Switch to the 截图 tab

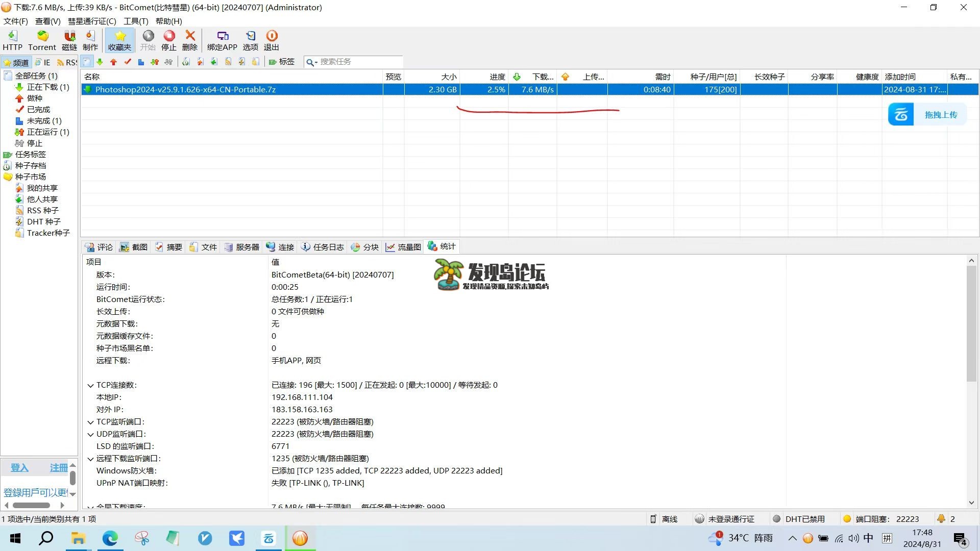pyautogui.click(x=134, y=247)
